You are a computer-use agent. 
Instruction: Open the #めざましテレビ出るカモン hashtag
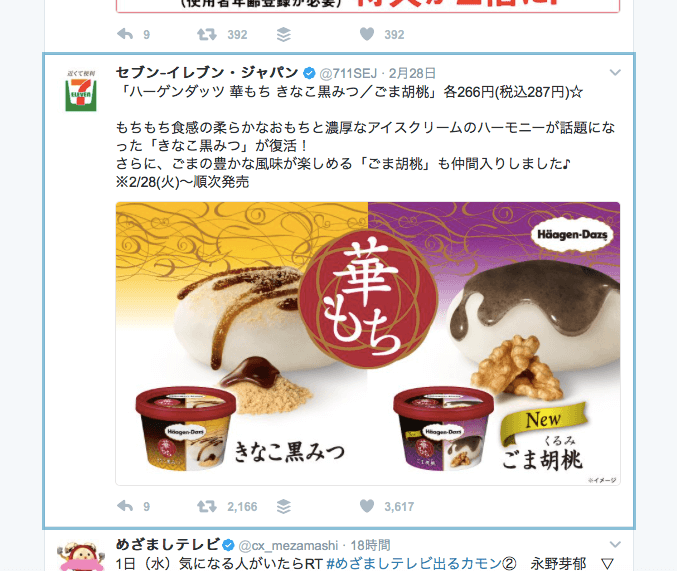[x=421, y=563]
